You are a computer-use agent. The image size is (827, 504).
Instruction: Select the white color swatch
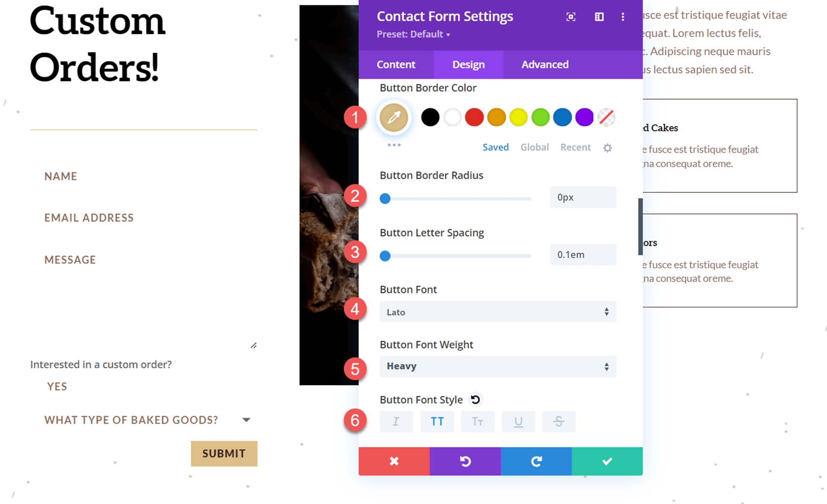click(x=452, y=117)
